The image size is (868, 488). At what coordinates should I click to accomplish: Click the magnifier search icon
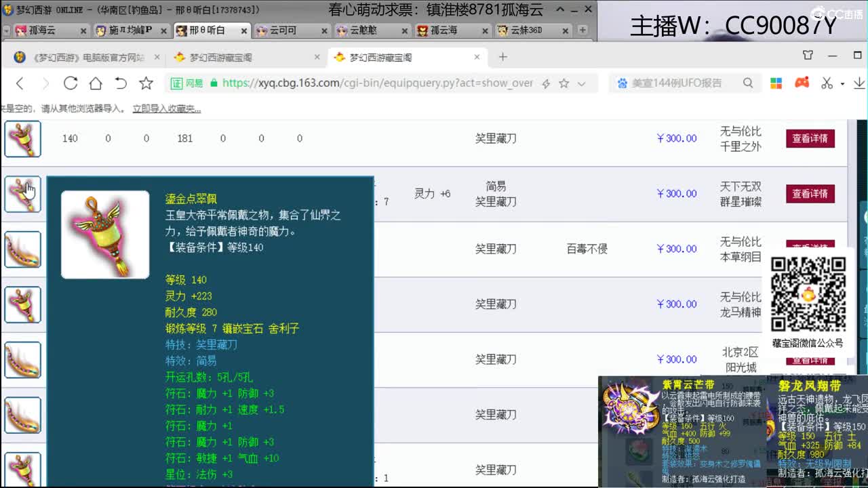(748, 83)
